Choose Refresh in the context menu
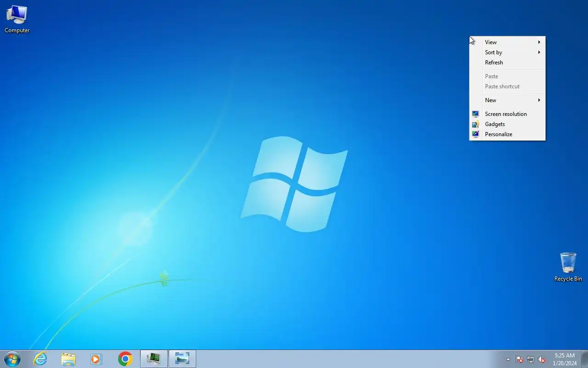The image size is (588, 368). 507,63
